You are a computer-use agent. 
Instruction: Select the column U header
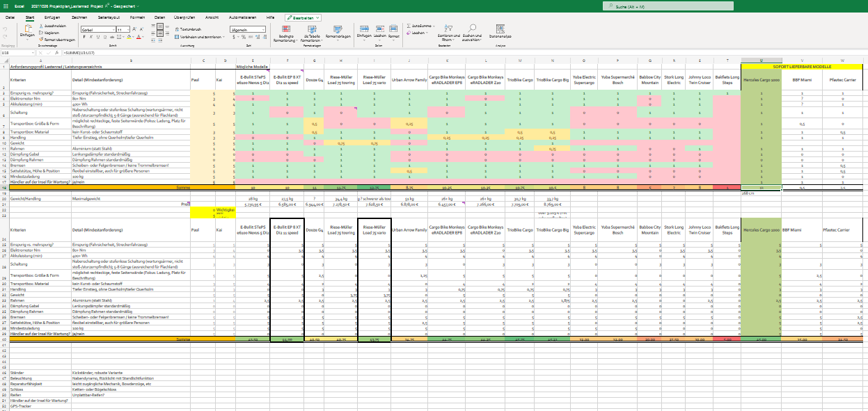pos(762,61)
